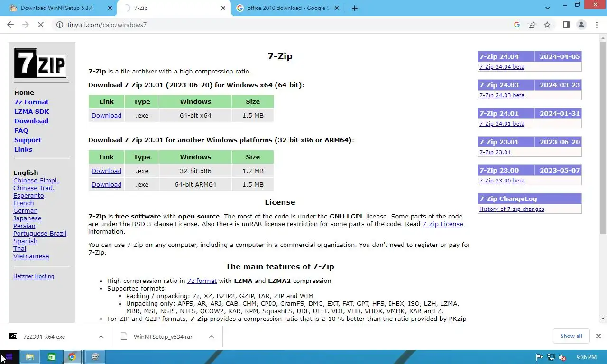Stop page loading with X button
The height and width of the screenshot is (364, 607).
click(x=41, y=25)
